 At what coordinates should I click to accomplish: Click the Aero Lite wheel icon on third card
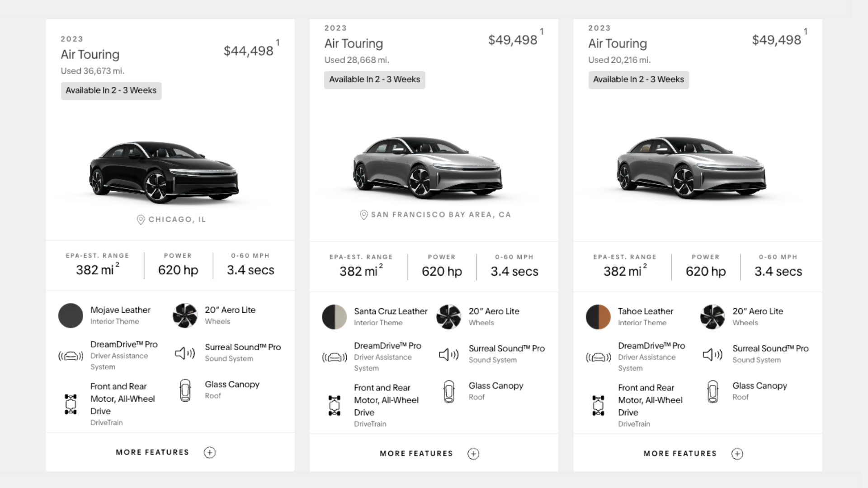[712, 317]
